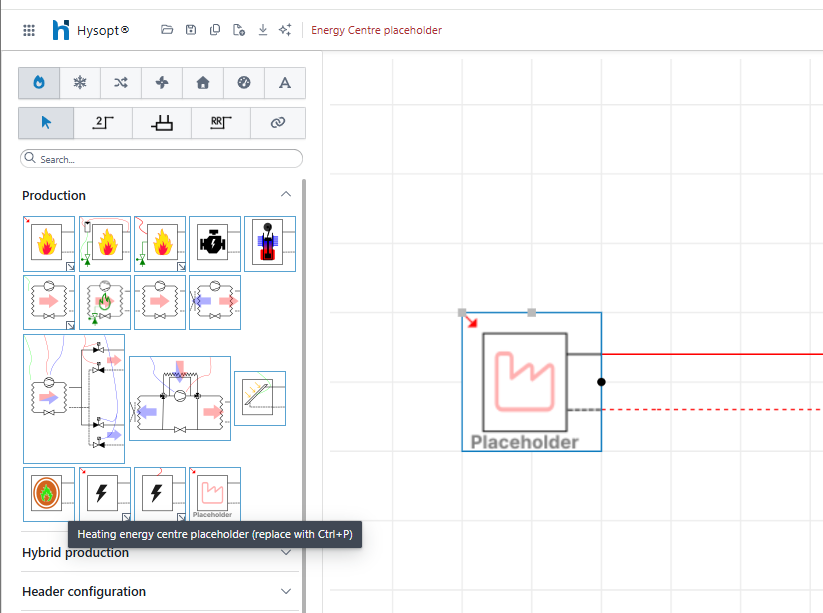Pick the combustion engine CHP component
The width and height of the screenshot is (823, 613).
tap(214, 243)
